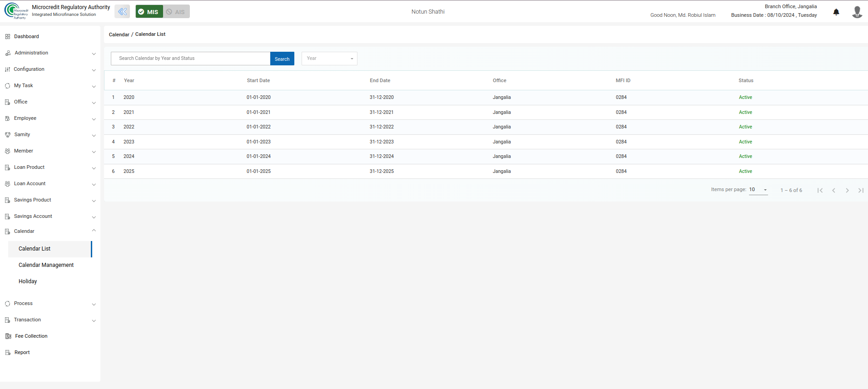
Task: Click the Fee Collection icon
Action: (x=8, y=336)
